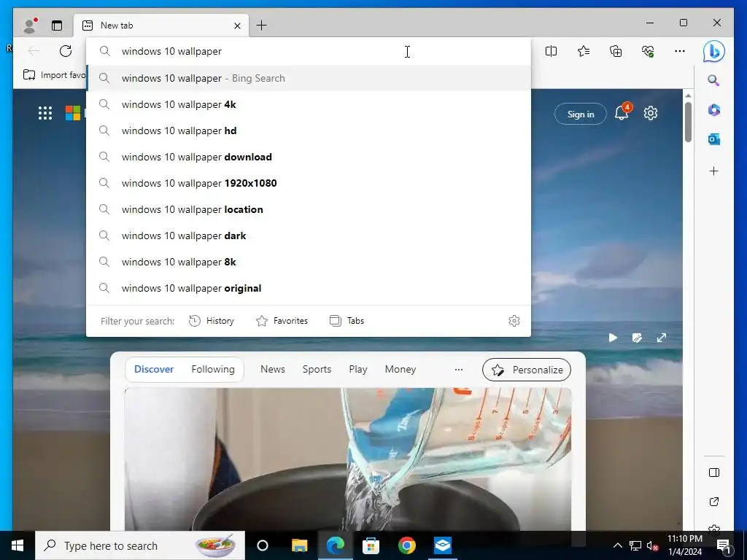Toggle sidebar visibility icon near bottom
This screenshot has height=560, width=747.
(x=713, y=472)
